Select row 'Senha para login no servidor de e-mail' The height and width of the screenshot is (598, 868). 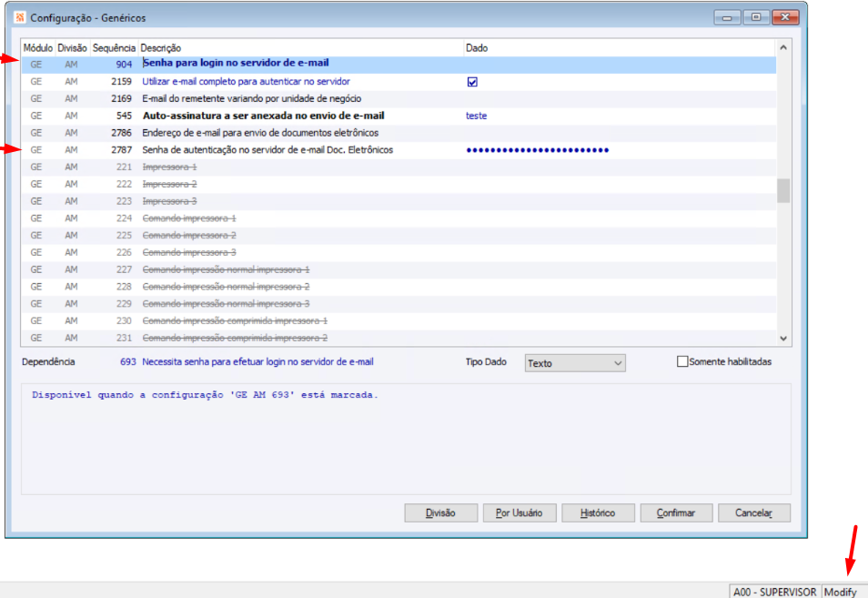pyautogui.click(x=399, y=65)
